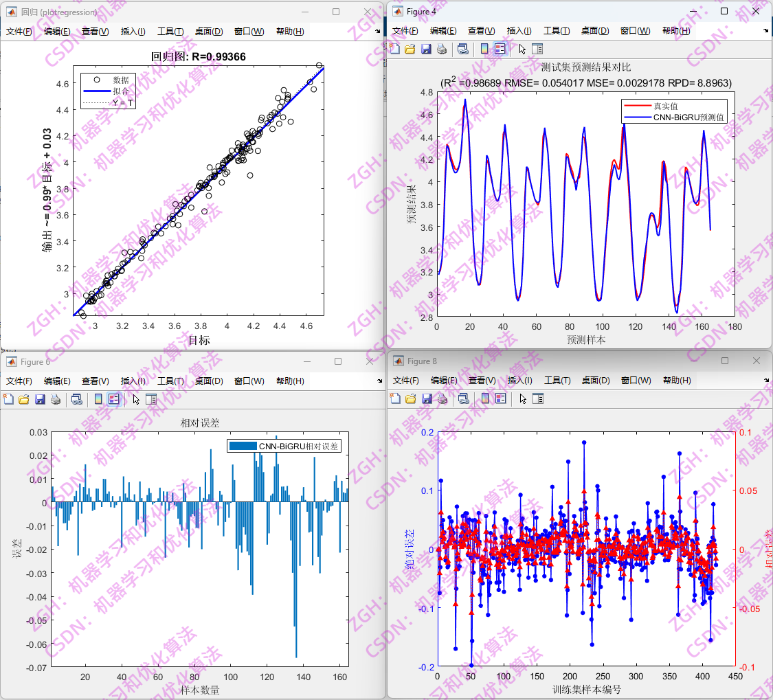
Task: Open 插入(I) menu in Figure 4
Action: 519,31
